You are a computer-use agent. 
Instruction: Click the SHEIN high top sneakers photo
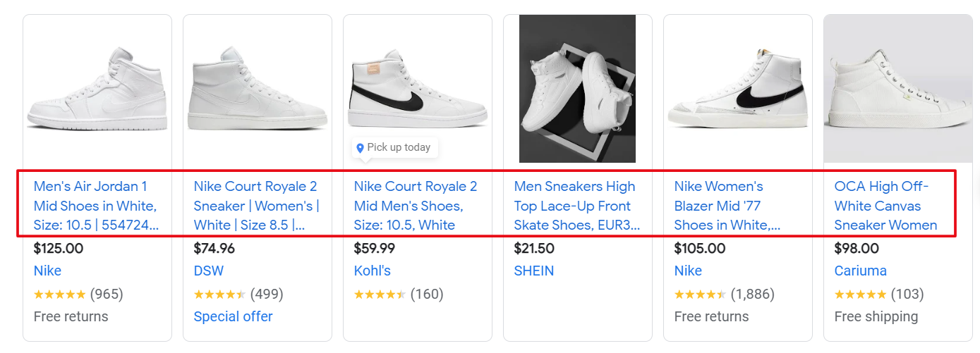tap(577, 89)
